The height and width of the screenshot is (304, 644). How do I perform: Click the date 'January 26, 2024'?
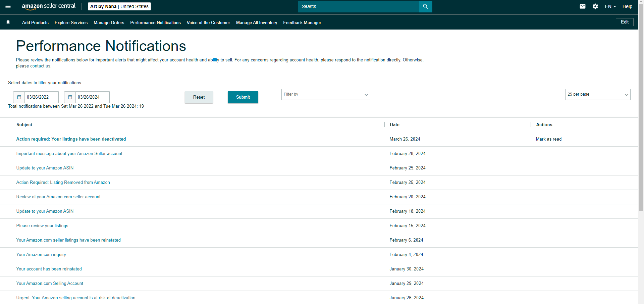[407, 298]
